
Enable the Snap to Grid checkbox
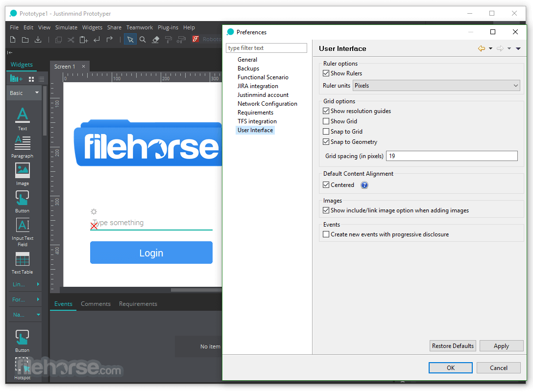click(326, 132)
